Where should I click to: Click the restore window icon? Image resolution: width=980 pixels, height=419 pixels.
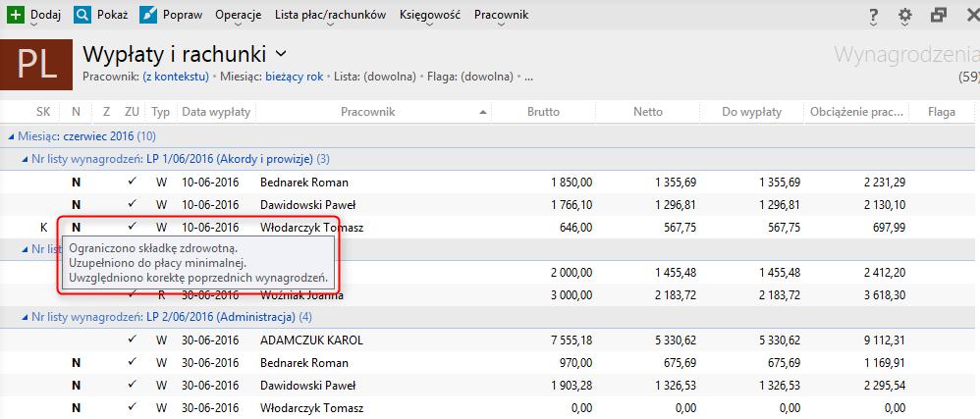click(x=938, y=15)
